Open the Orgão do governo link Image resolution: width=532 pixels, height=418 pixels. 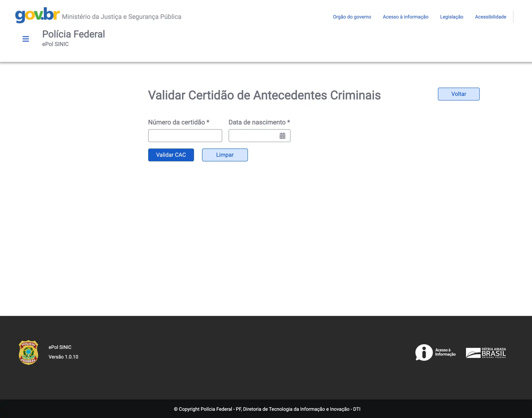[x=352, y=17]
